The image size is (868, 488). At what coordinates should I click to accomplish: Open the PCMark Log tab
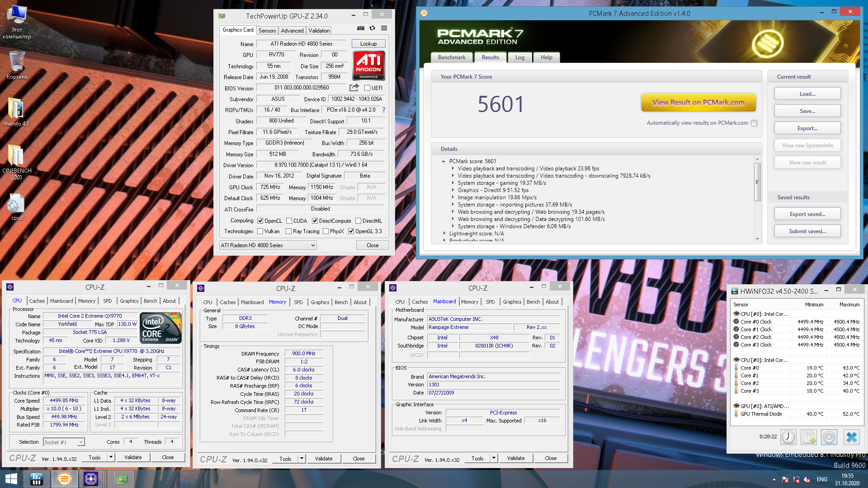[x=520, y=57]
